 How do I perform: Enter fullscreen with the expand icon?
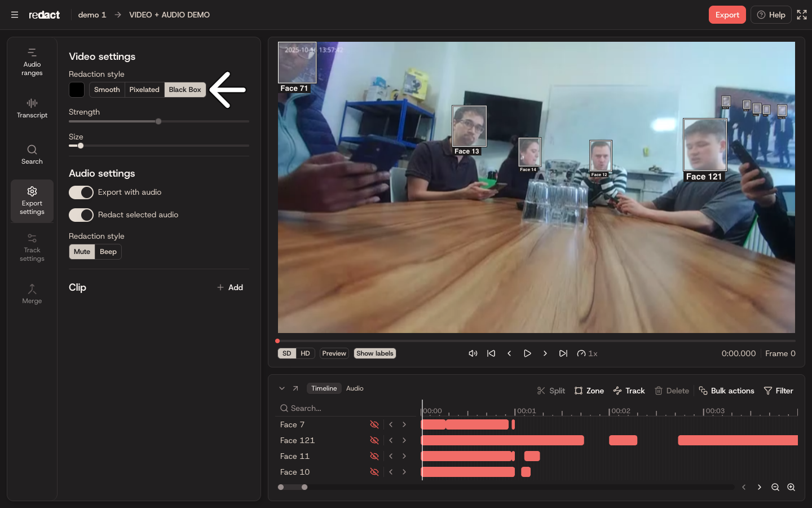point(802,15)
